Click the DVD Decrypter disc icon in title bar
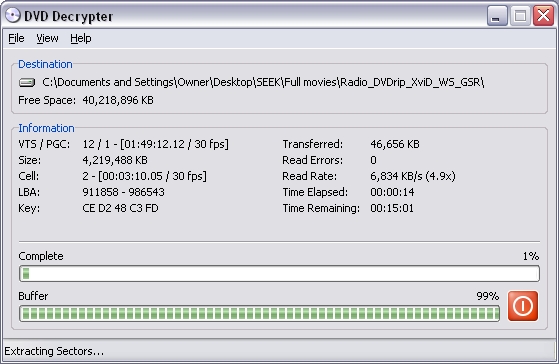 tap(13, 15)
